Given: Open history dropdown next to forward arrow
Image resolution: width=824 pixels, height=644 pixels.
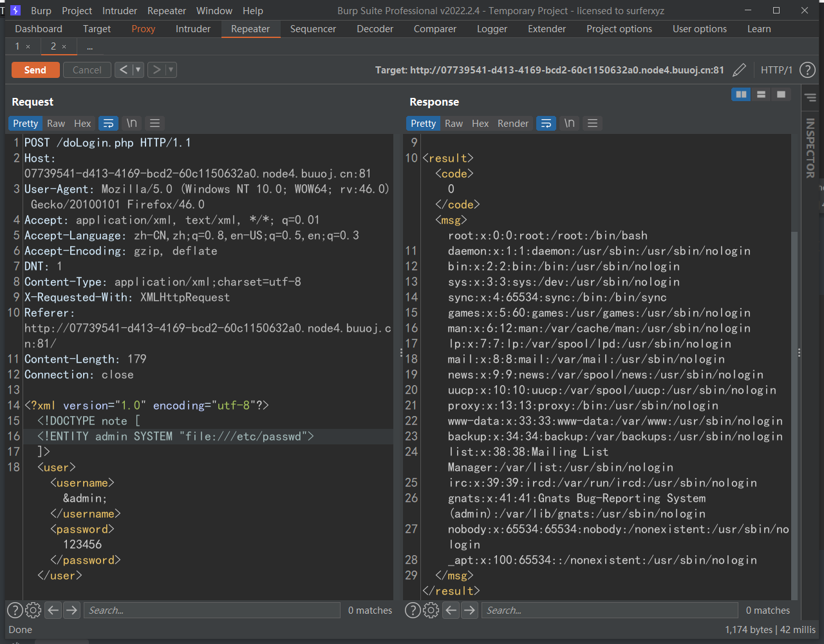Looking at the screenshot, I should (171, 70).
